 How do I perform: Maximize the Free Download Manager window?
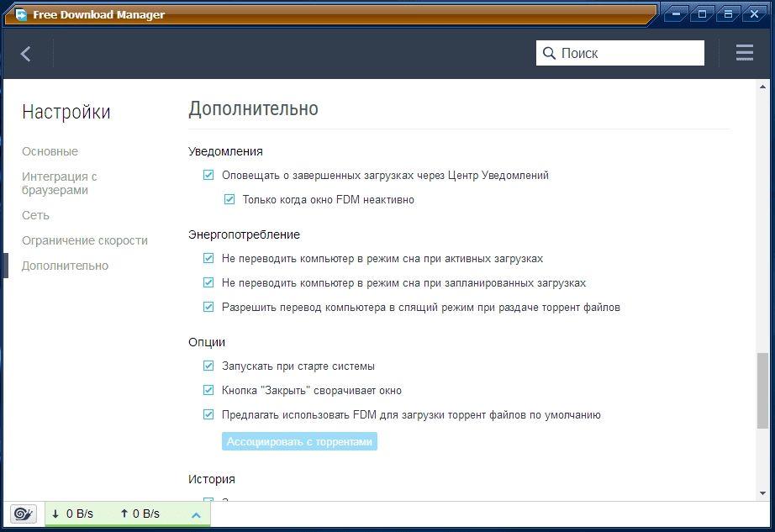click(x=702, y=14)
